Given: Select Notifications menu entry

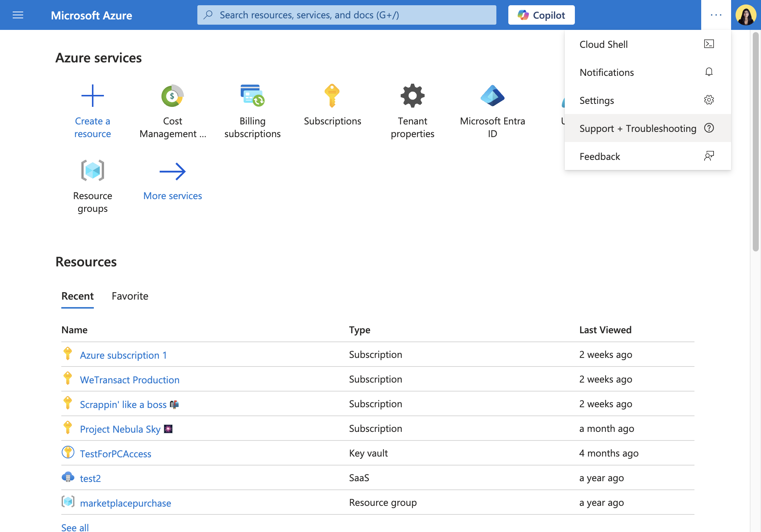Looking at the screenshot, I should (648, 72).
